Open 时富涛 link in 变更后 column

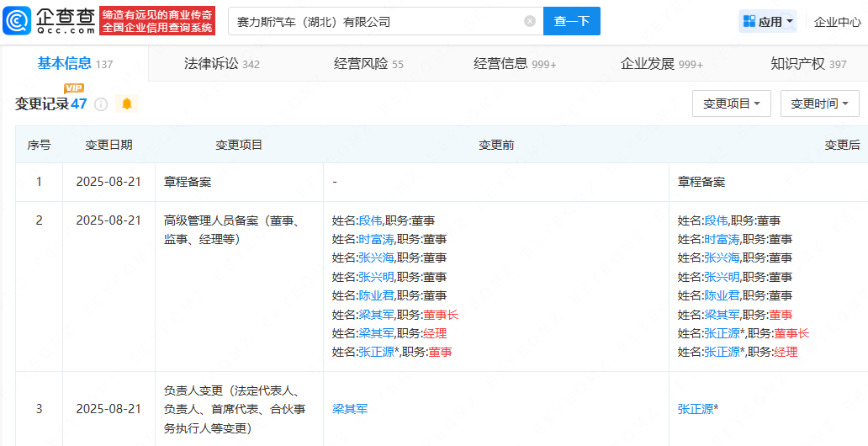722,239
